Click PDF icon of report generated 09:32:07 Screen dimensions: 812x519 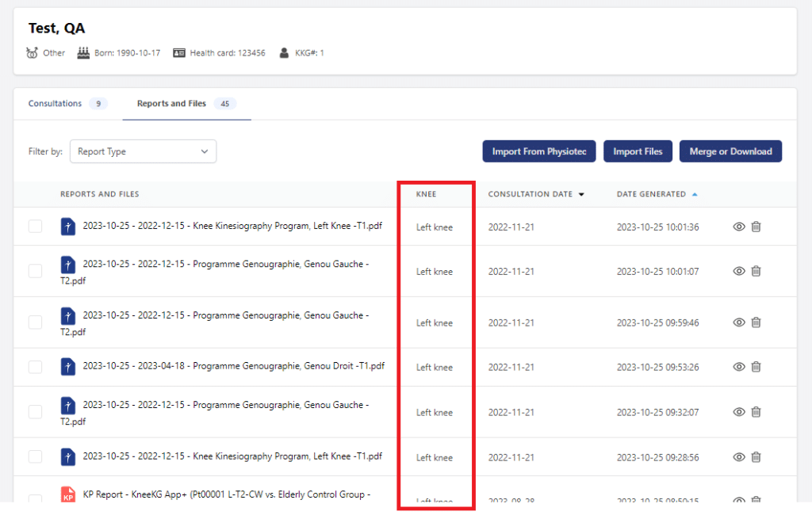coord(68,405)
